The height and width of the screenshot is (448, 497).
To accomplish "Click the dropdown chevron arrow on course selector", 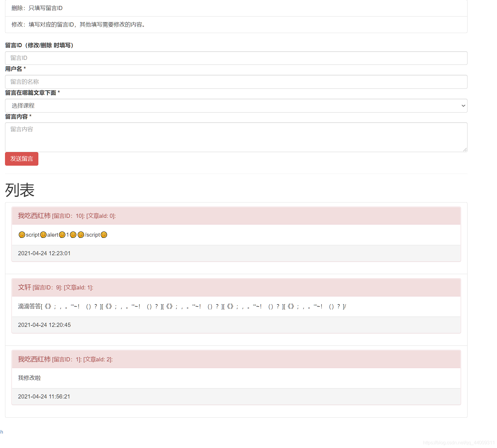I will point(463,106).
